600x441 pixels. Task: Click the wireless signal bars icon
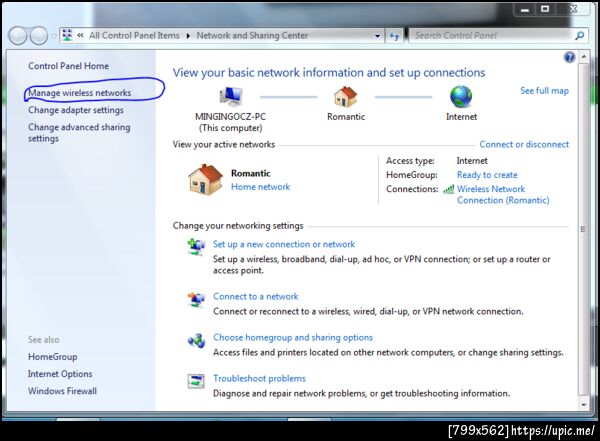pos(448,189)
